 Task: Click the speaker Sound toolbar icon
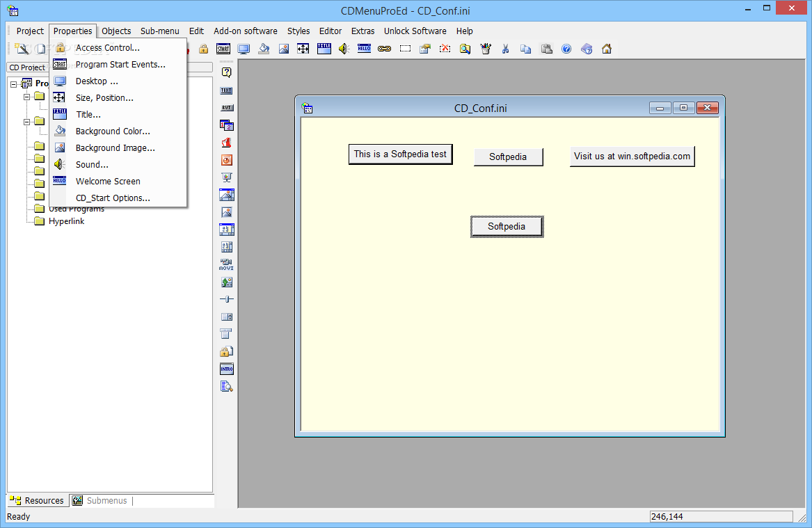[344, 49]
